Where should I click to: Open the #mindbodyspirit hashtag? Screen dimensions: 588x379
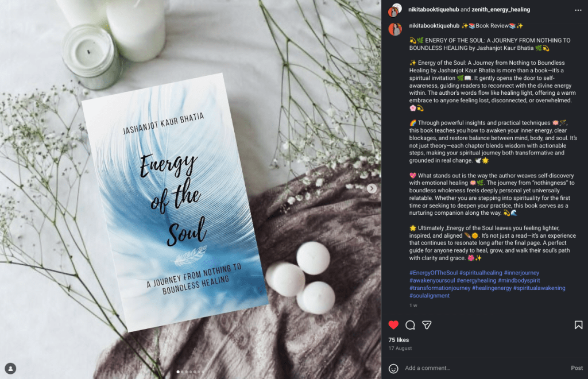[519, 280]
